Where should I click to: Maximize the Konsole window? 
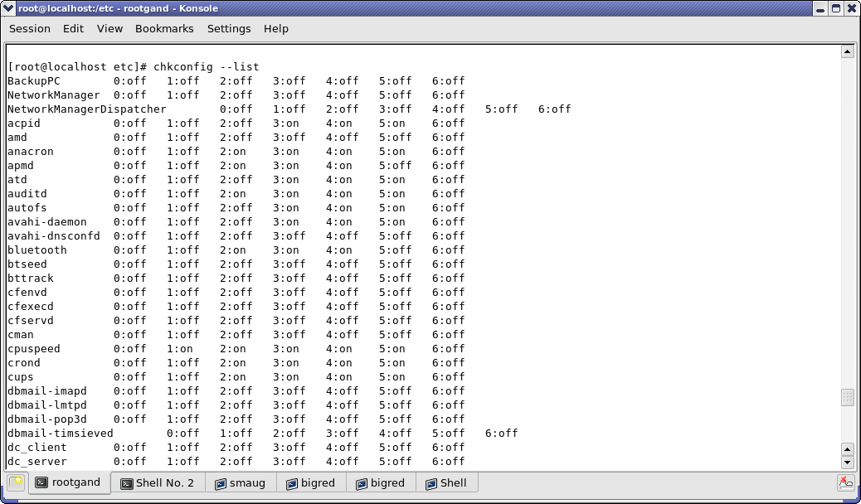point(836,8)
